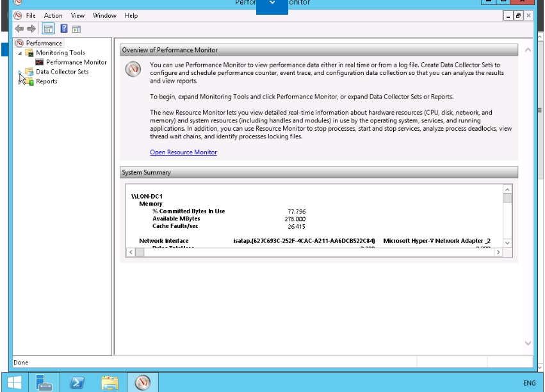Viewport: 545px width, 392px height.
Task: Click System Summary scroll right arrow
Action: [x=498, y=252]
